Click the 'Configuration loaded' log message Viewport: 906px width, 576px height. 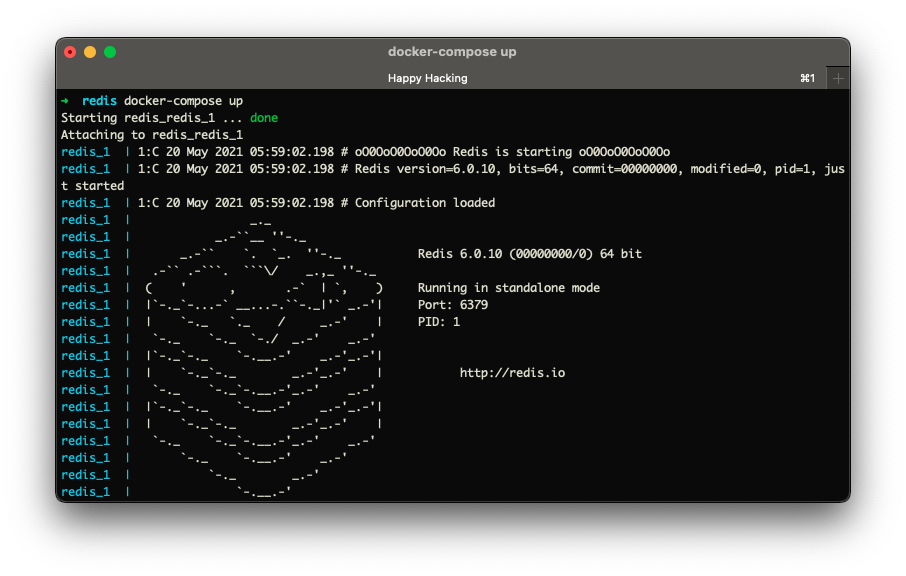(x=425, y=203)
